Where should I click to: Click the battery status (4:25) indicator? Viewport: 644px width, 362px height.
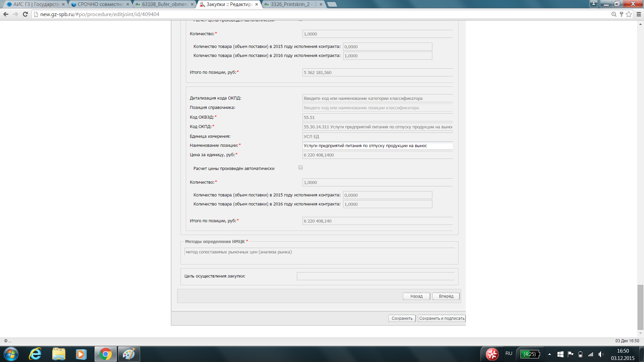(530, 354)
